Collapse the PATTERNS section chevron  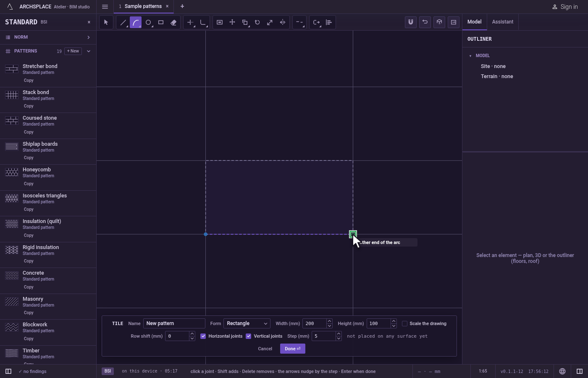pos(89,51)
